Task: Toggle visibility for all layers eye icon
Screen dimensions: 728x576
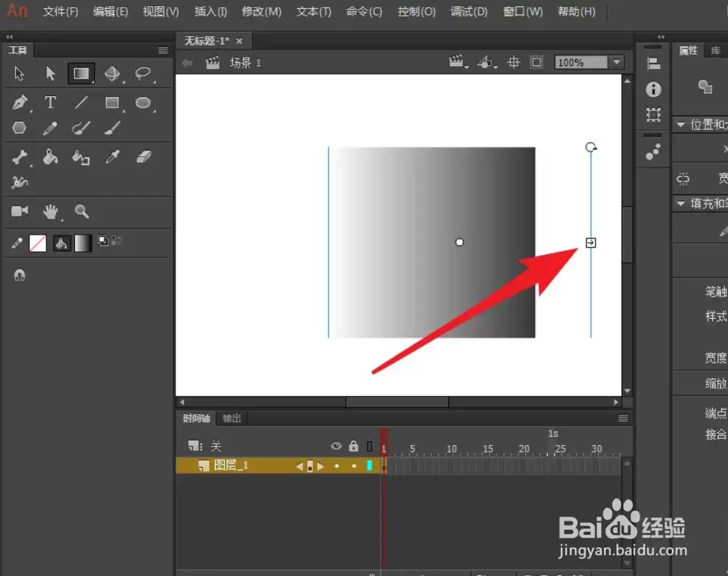Action: coord(336,447)
